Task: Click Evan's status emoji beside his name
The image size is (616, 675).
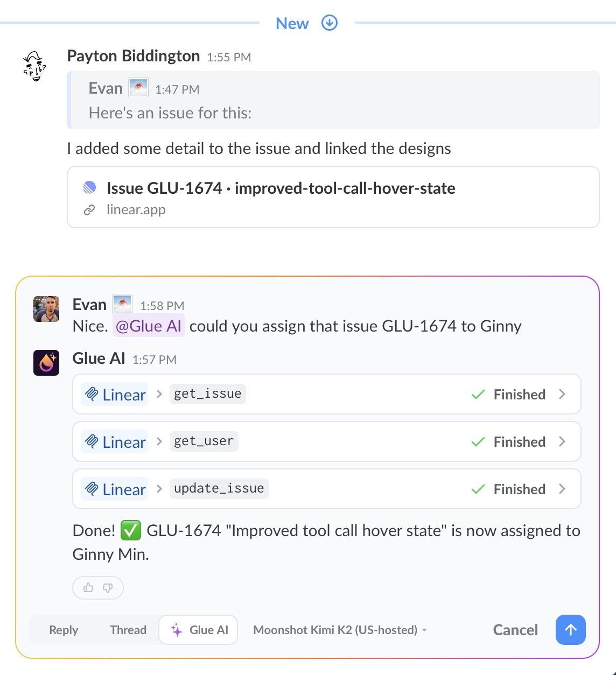Action: pyautogui.click(x=122, y=305)
